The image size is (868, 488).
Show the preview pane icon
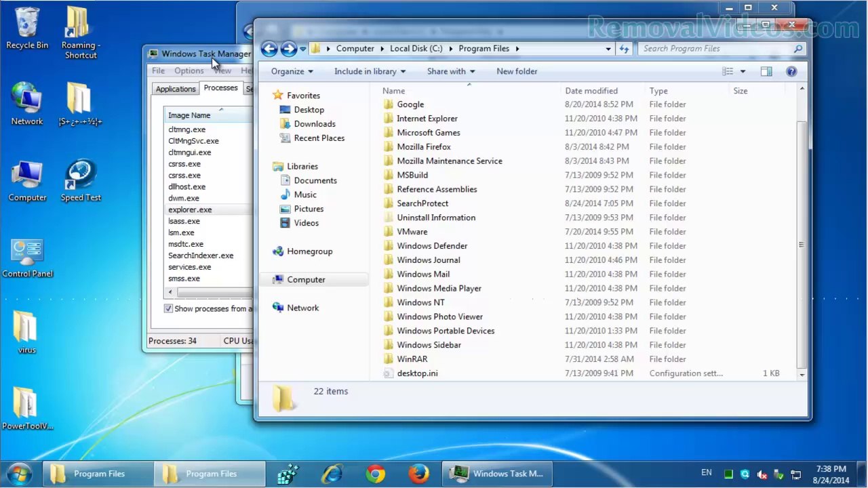[x=766, y=71]
